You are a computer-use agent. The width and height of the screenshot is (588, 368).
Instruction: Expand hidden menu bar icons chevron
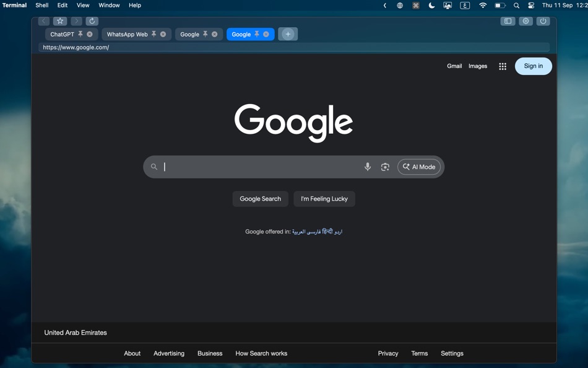point(385,5)
